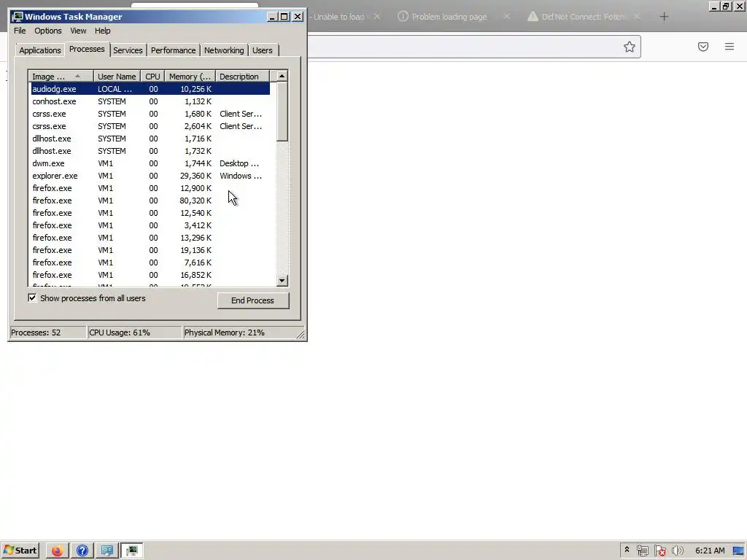The height and width of the screenshot is (560, 747).
Task: Select firefox.exe using 3,412 K
Action: coord(150,225)
